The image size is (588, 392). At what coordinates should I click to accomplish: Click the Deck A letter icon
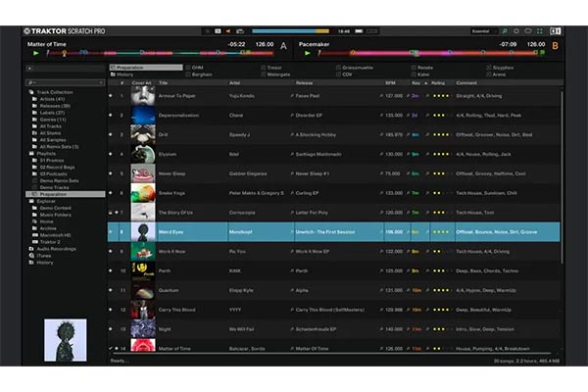tap(283, 45)
